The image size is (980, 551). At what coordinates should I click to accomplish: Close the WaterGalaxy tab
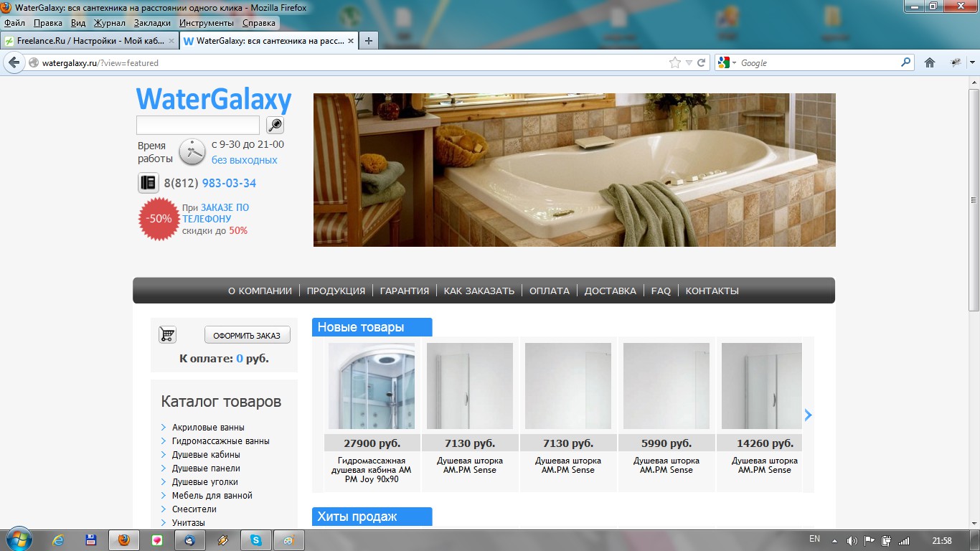coord(350,41)
